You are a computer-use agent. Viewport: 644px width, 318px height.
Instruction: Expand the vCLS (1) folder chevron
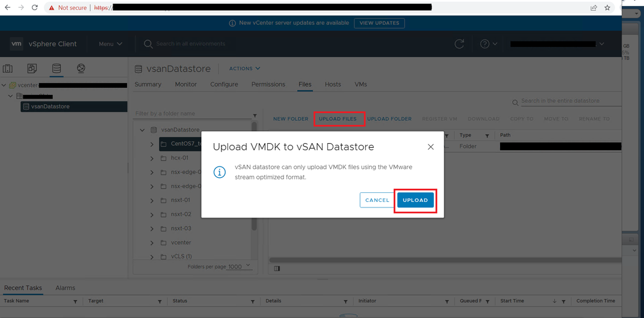(152, 257)
